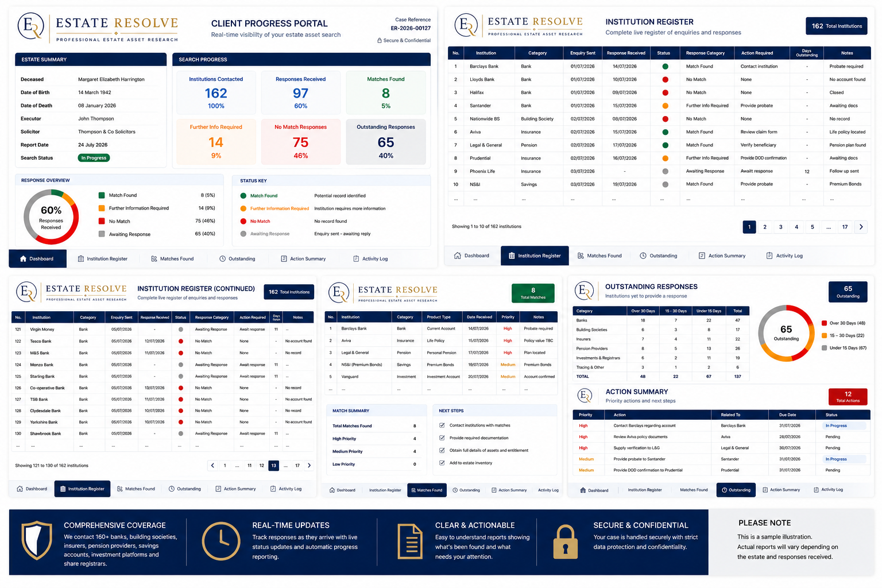This screenshot has width=882, height=588.
Task: Open page 2 in top-right Institution Register pagination
Action: pos(765,227)
